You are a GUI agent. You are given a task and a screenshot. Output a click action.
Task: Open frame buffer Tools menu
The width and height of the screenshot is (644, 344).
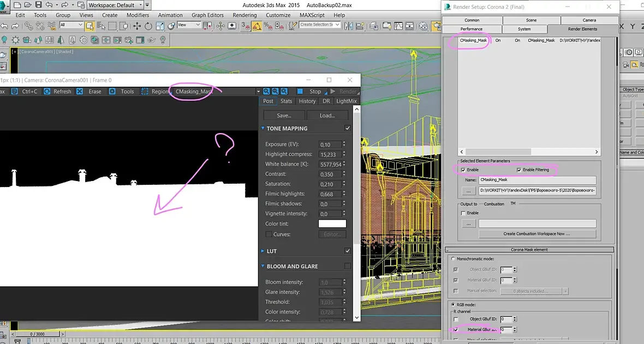pyautogui.click(x=122, y=91)
